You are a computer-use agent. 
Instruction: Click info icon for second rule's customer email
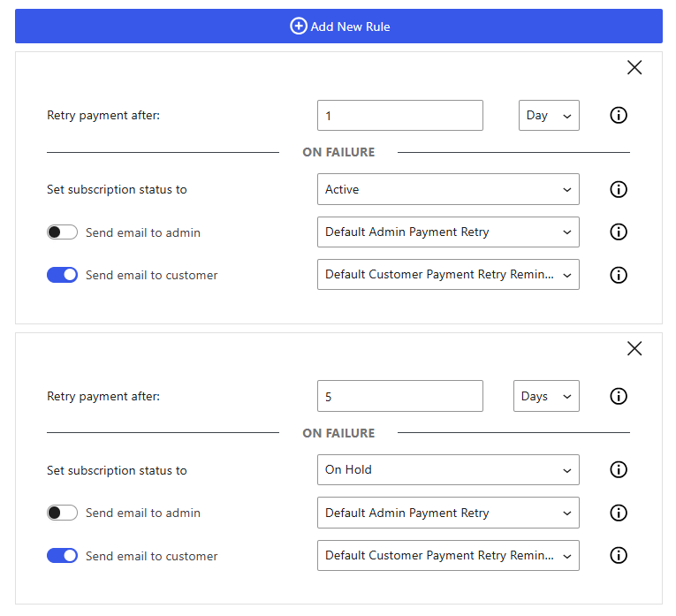pos(619,556)
